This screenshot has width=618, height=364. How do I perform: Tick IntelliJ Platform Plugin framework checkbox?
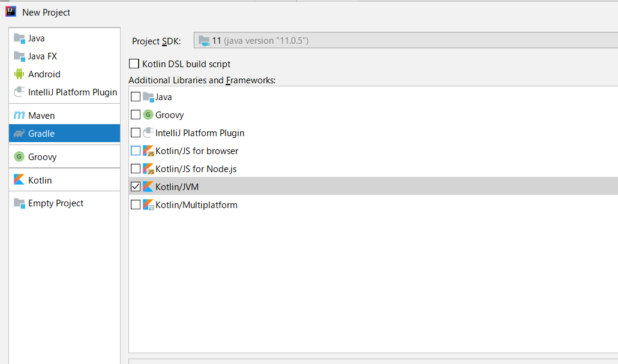(x=136, y=133)
